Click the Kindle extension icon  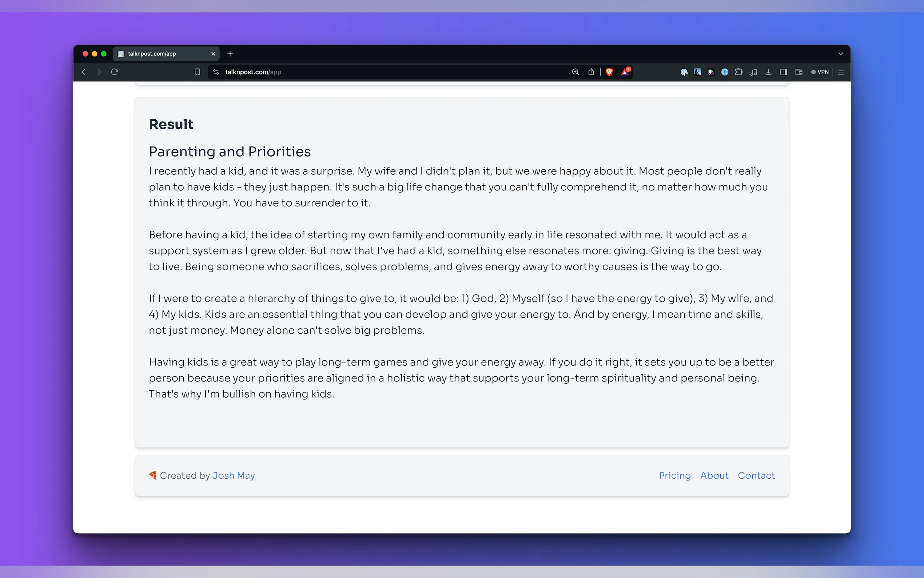[697, 72]
